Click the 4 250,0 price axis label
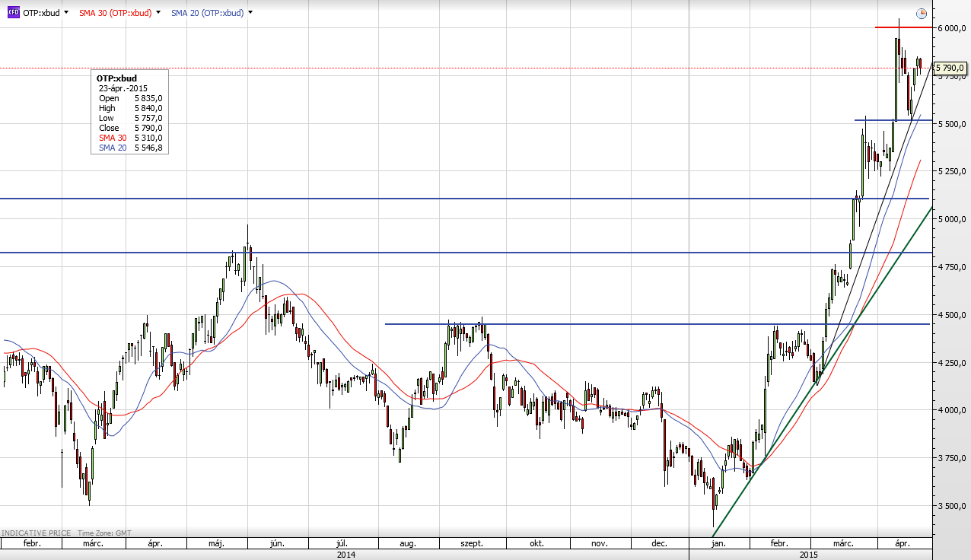971x560 pixels. (951, 363)
